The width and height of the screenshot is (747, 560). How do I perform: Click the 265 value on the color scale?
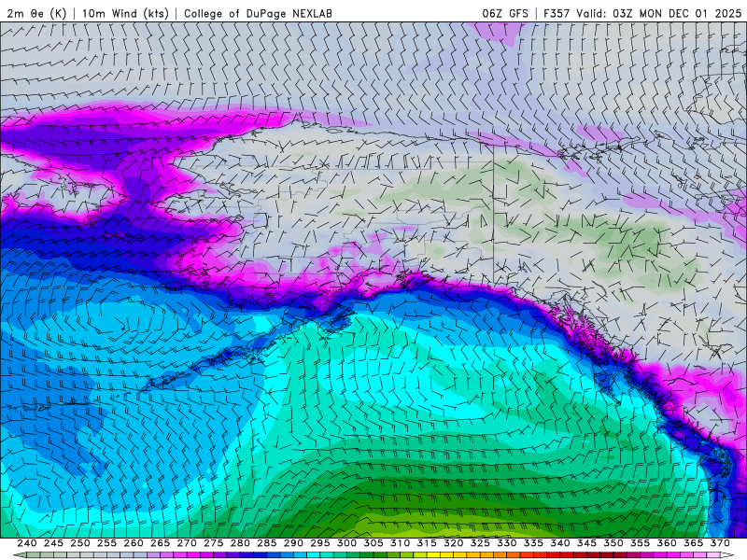click(160, 543)
